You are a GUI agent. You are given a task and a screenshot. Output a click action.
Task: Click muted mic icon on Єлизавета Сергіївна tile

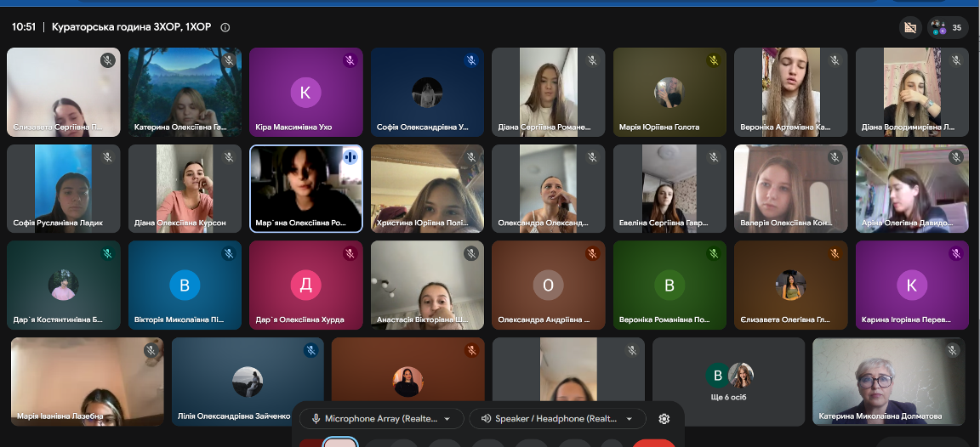(x=107, y=60)
